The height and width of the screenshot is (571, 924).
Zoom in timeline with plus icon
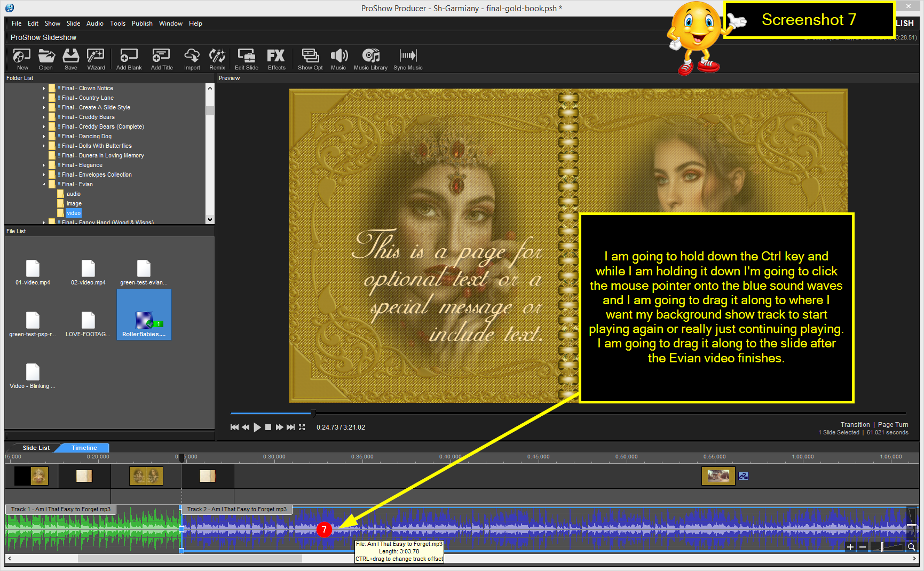(x=850, y=547)
